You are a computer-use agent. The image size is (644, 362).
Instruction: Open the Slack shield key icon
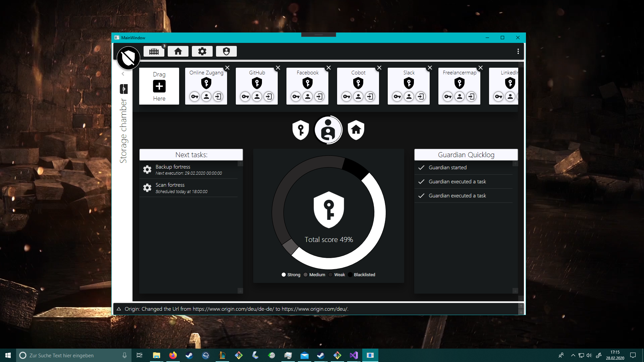(409, 83)
